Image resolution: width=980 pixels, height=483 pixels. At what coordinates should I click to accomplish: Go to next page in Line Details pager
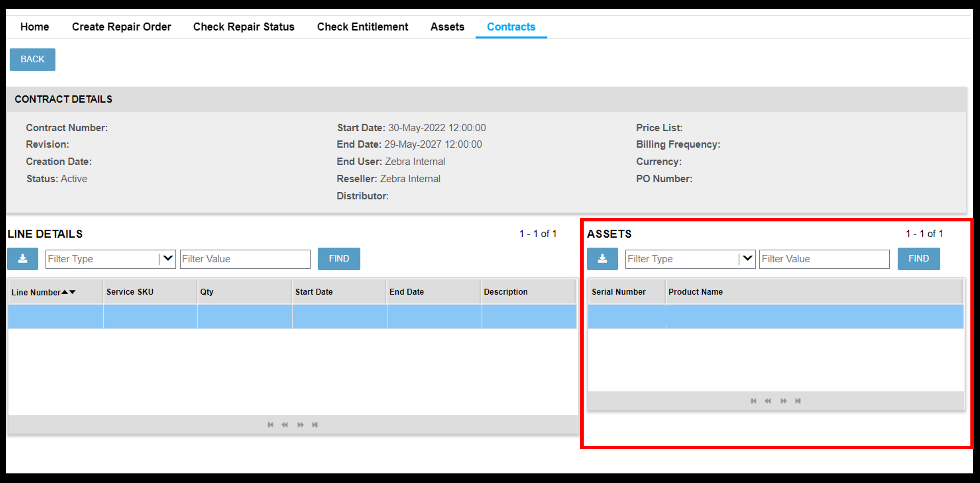(301, 424)
